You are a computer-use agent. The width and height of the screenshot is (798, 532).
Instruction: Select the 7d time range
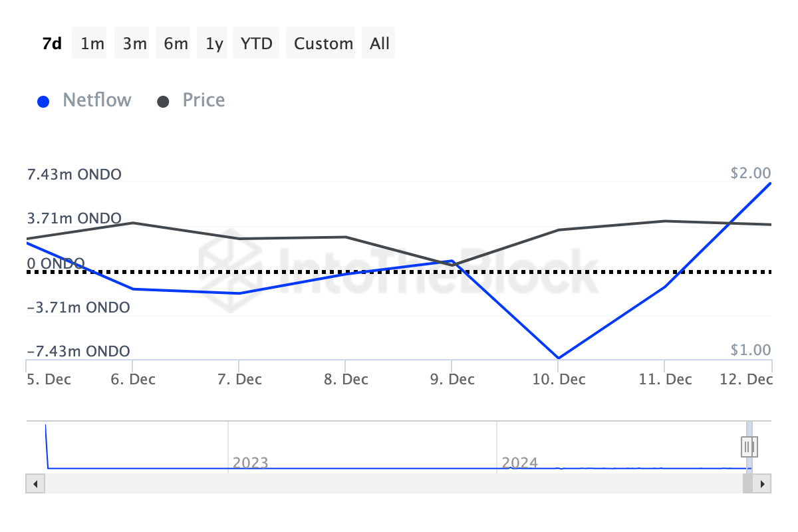click(52, 43)
